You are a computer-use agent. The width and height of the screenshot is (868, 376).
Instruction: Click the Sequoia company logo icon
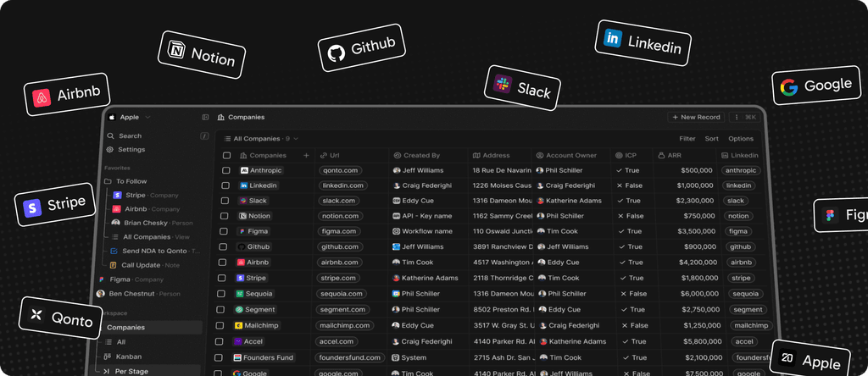coord(240,294)
